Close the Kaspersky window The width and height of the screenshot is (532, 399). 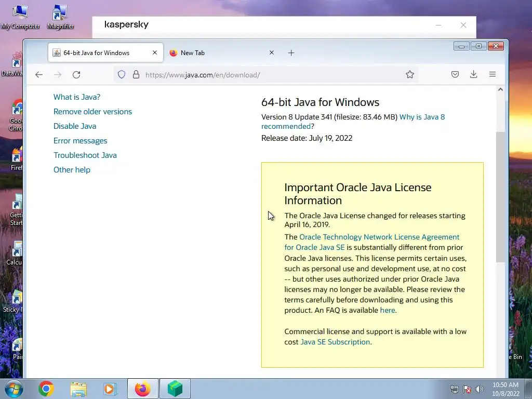point(463,25)
